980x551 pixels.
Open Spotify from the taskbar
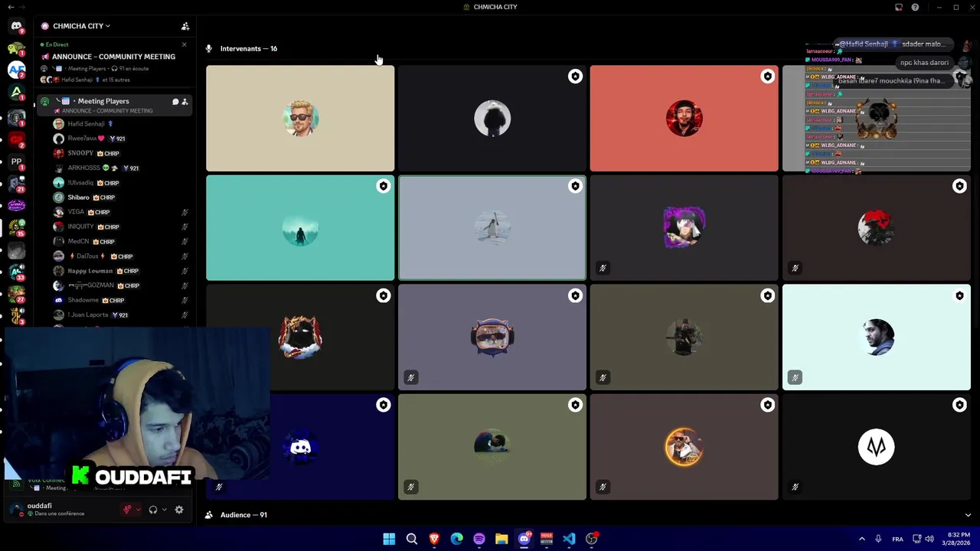click(x=479, y=539)
